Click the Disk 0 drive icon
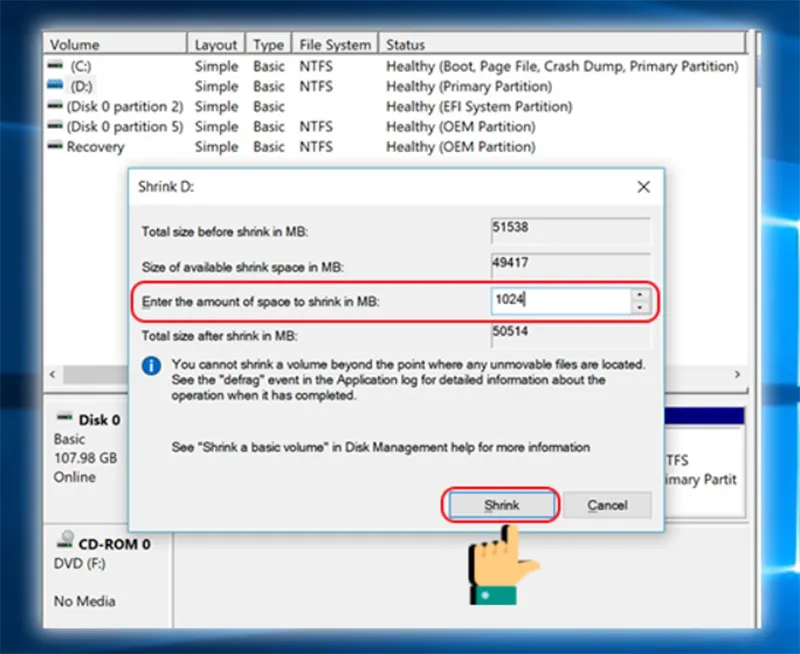 click(x=64, y=418)
